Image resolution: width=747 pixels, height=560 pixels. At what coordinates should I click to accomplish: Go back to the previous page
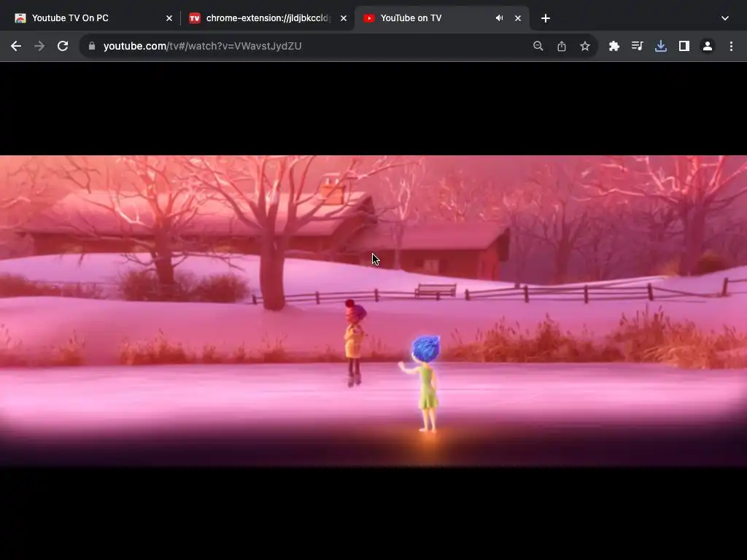[16, 46]
